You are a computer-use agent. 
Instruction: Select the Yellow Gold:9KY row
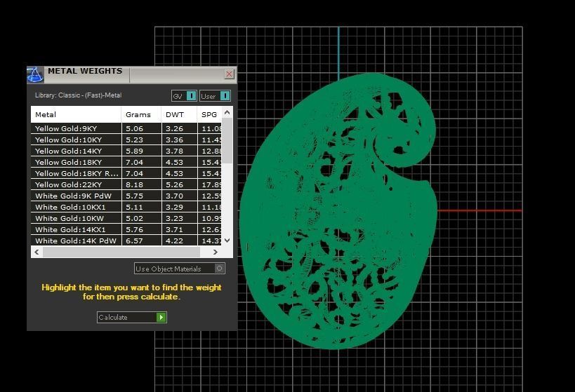pyautogui.click(x=126, y=128)
